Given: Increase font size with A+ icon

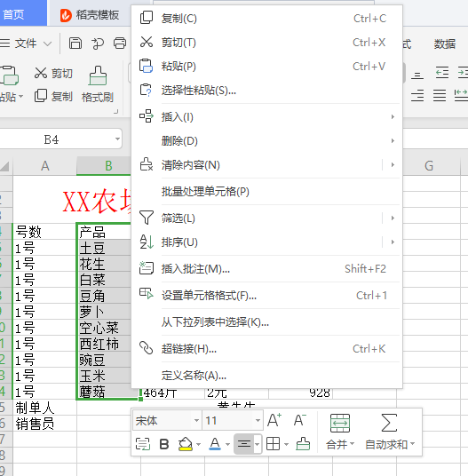Looking at the screenshot, I should pyautogui.click(x=274, y=420).
